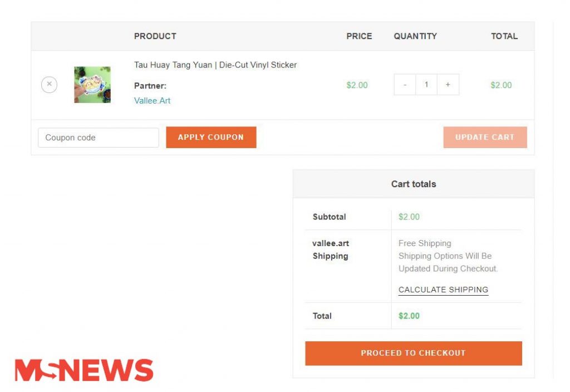Viewport: 570px width, 392px height.
Task: Click the Product column header
Action: 155,36
